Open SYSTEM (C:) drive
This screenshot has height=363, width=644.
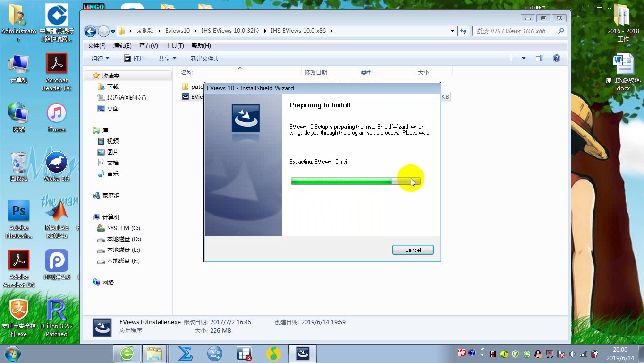(x=123, y=228)
